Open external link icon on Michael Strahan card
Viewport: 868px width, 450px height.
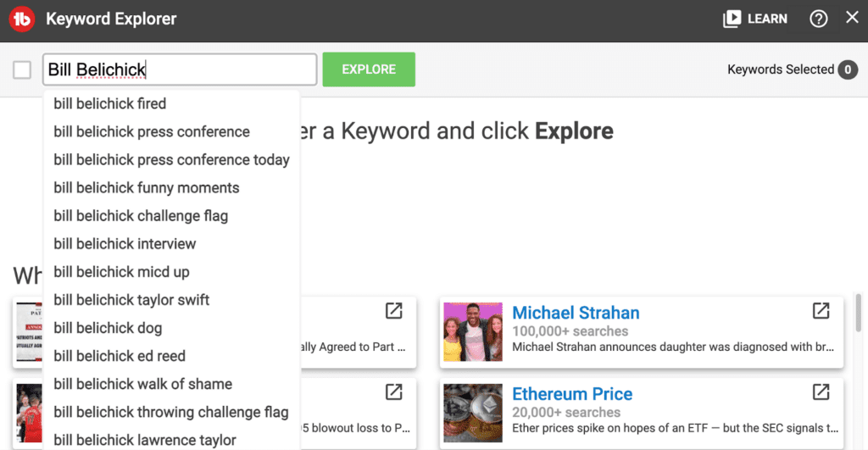[821, 311]
